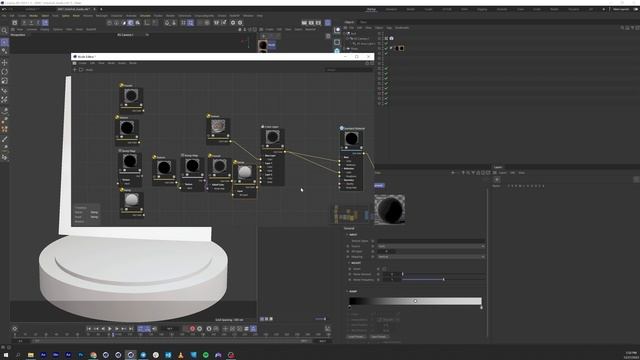Open the Create menu in Node Editor
This screenshot has width=640, height=360.
[x=82, y=63]
